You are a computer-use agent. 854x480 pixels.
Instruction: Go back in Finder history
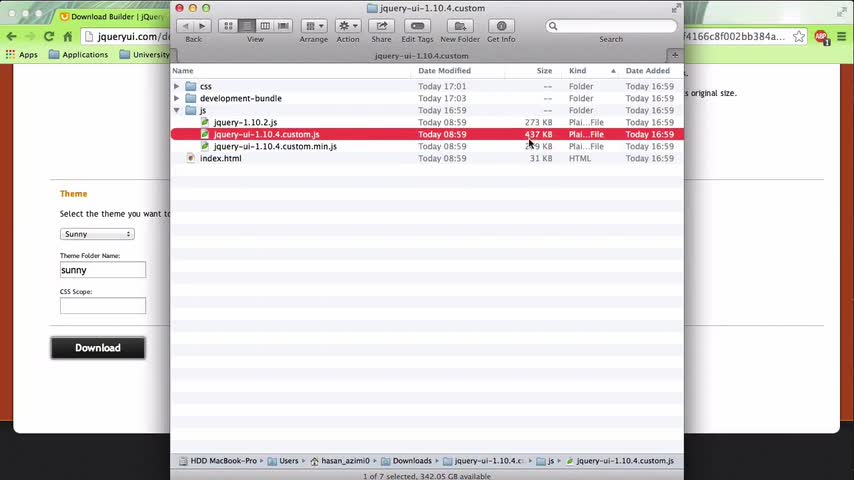click(185, 26)
